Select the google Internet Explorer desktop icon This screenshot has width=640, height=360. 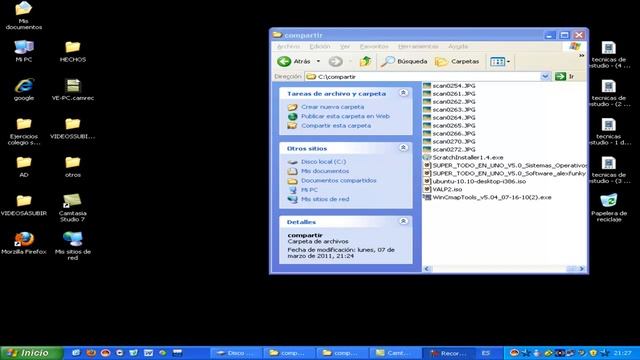click(24, 89)
